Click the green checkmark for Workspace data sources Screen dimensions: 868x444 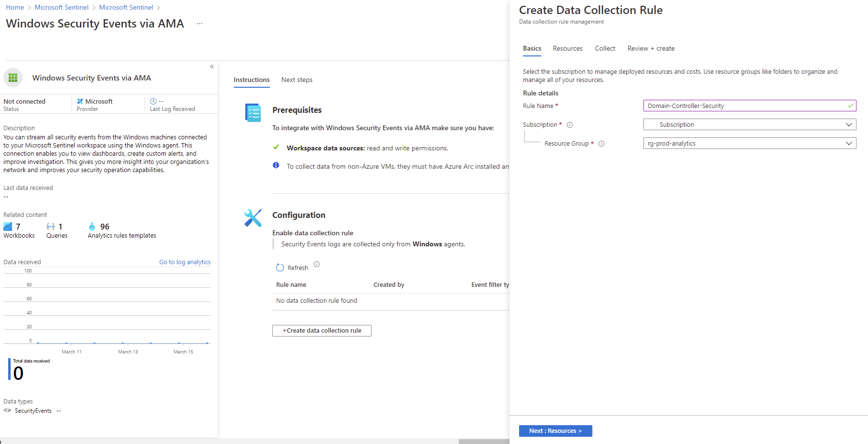(x=276, y=147)
